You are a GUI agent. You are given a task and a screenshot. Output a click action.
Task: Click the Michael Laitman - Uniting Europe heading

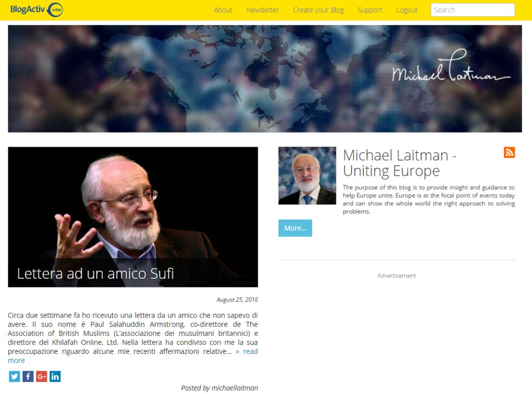[400, 163]
